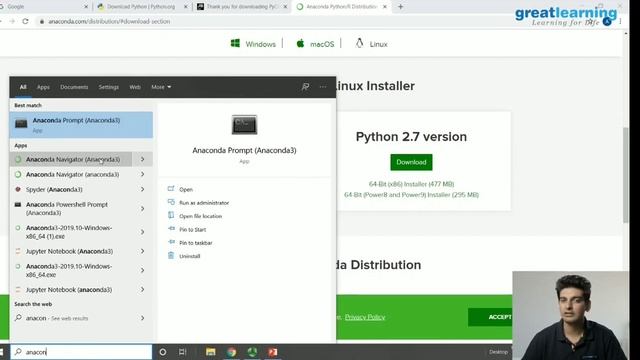Image resolution: width=640 pixels, height=360 pixels.
Task: Click 64-Bit (x86) Installer (477 MB) link
Action: [411, 184]
